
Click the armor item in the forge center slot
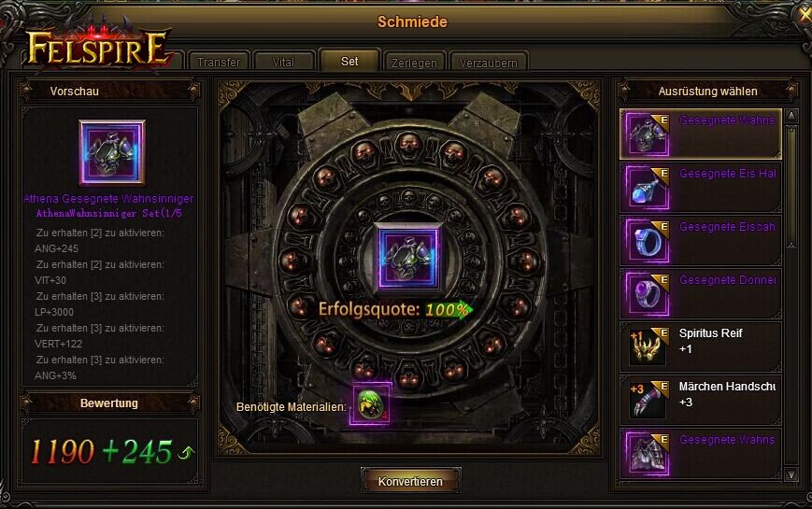(408, 258)
